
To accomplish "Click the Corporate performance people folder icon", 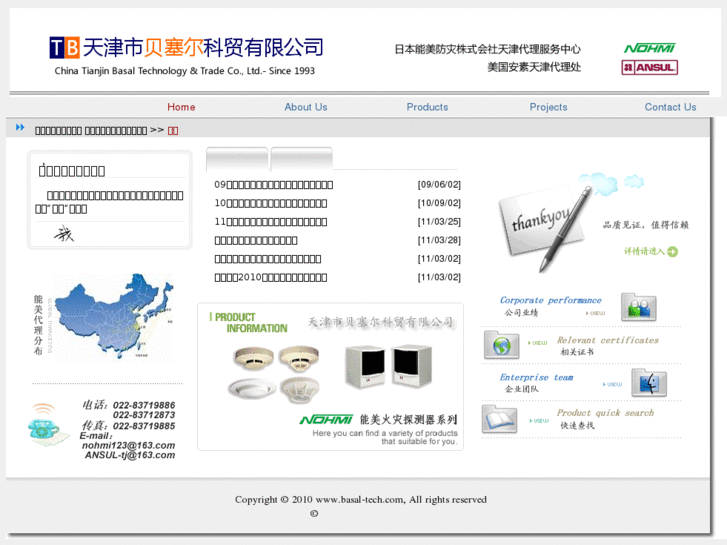I will point(638,307).
